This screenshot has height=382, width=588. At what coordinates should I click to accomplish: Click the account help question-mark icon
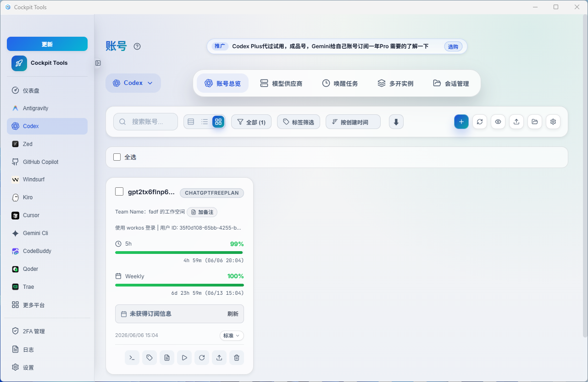point(137,46)
